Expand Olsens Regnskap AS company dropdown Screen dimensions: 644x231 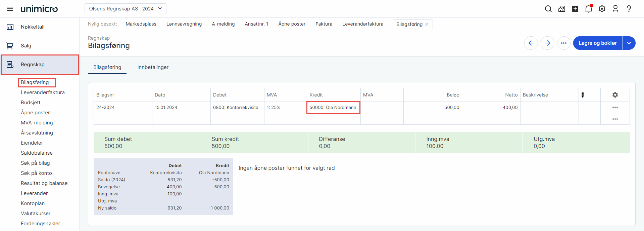coord(125,9)
